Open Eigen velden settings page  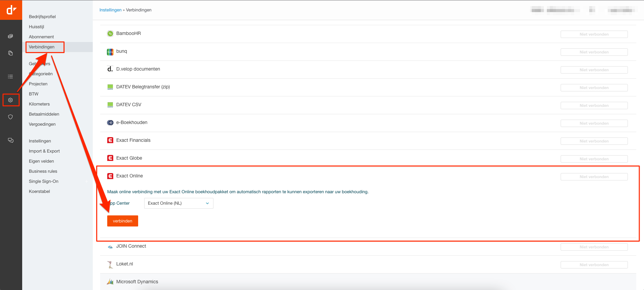click(x=41, y=161)
